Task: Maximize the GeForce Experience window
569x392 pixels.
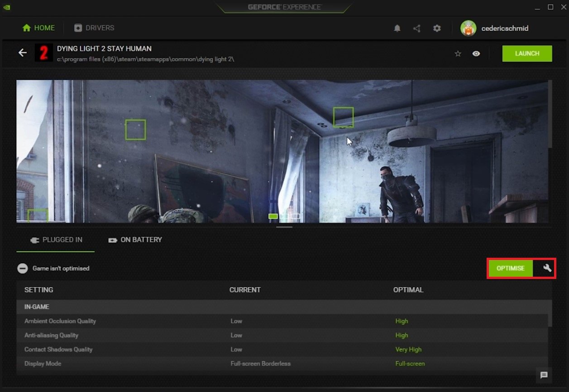Action: pos(550,7)
